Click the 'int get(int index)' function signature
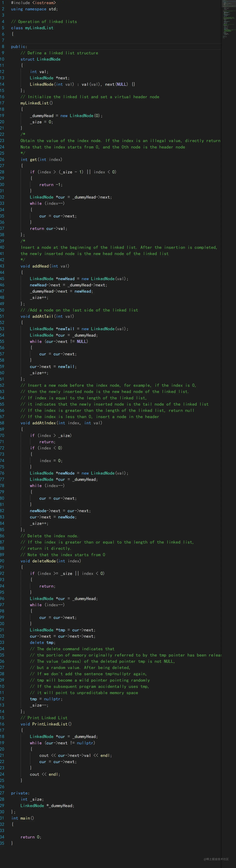Image resolution: width=236 pixels, height=868 pixels. click(41, 160)
